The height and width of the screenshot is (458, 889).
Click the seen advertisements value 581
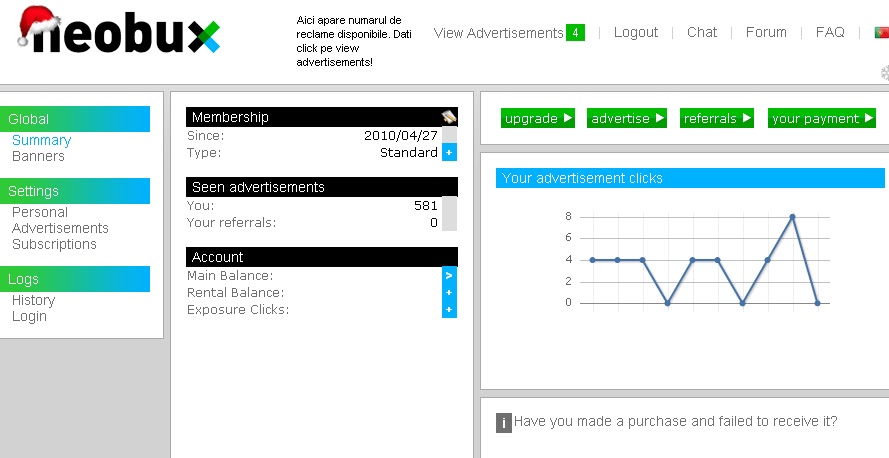point(426,205)
